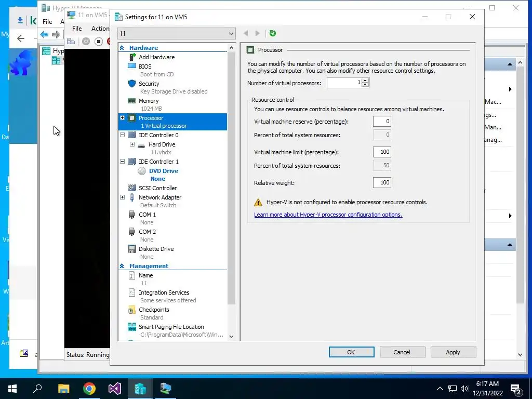
Task: Collapse the Hardware section header
Action: 122,48
